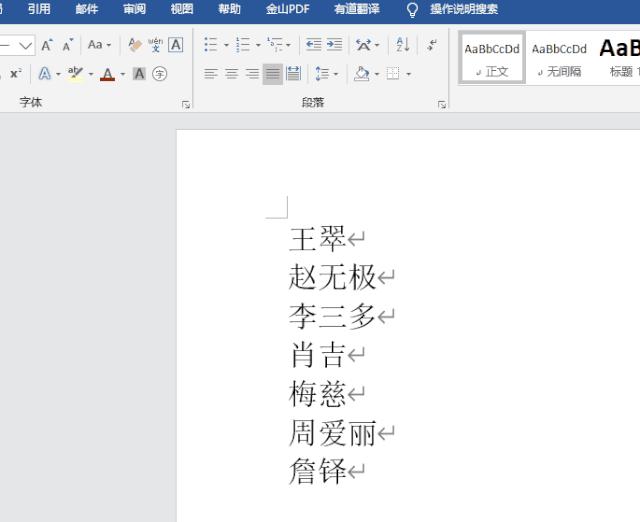Click the name 赵无极 in document
The height and width of the screenshot is (522, 640).
[332, 277]
